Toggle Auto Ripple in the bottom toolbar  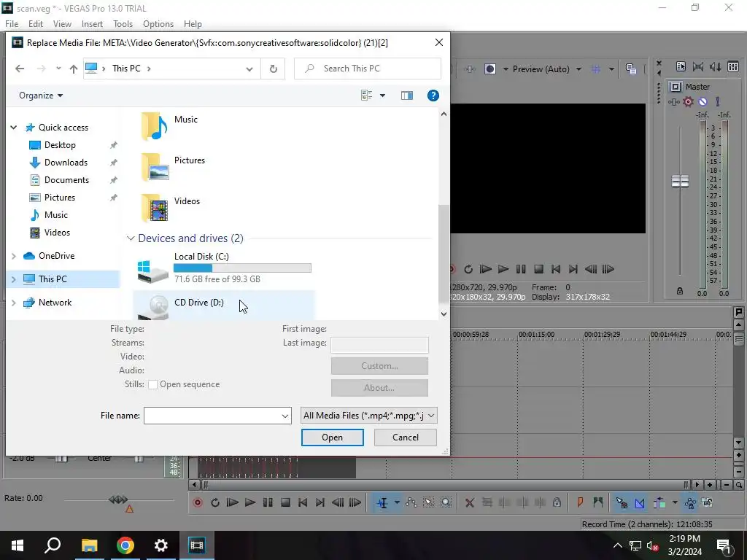coord(659,502)
